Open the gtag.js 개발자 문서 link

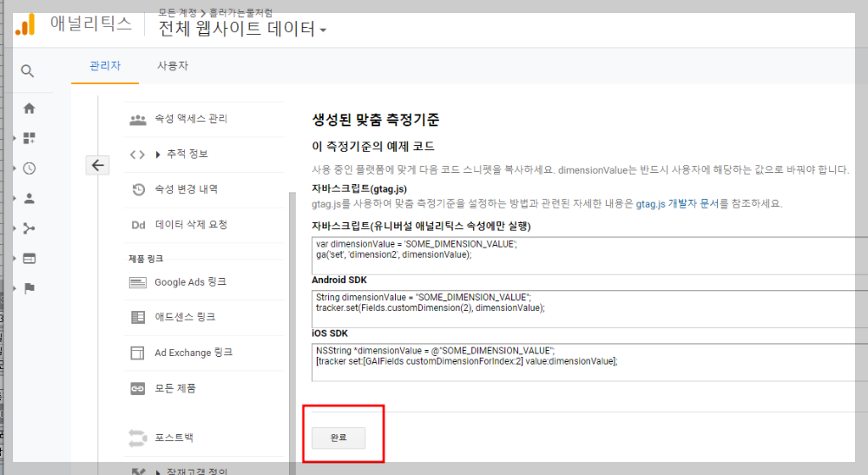(x=677, y=204)
